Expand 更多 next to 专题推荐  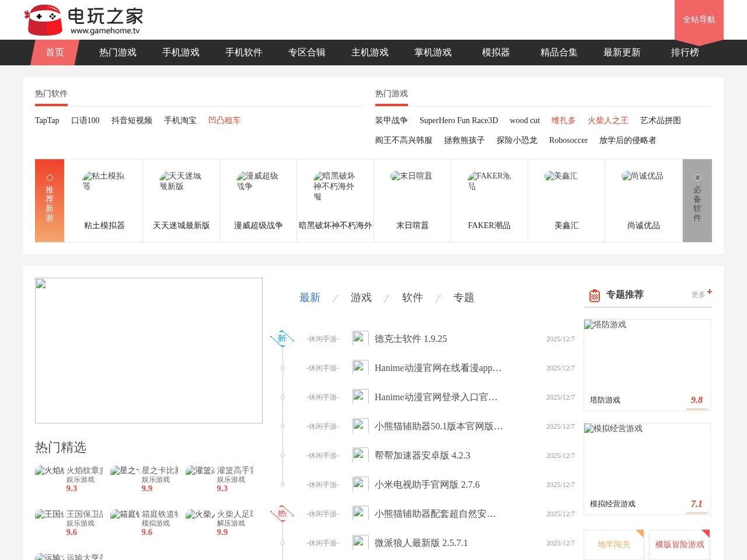699,295
